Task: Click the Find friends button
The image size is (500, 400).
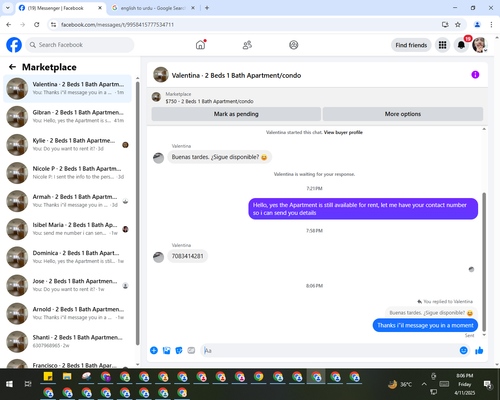Action: click(x=411, y=45)
